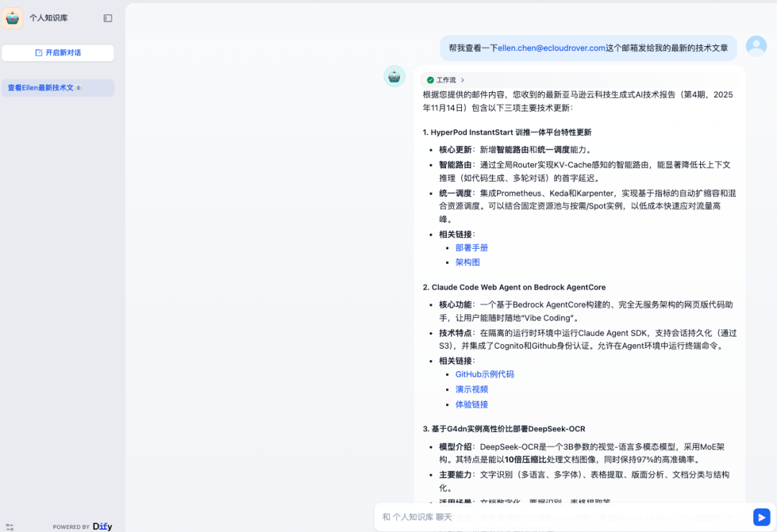Click the 个人知识库 app title
The width and height of the screenshot is (777, 532).
pyautogui.click(x=48, y=18)
